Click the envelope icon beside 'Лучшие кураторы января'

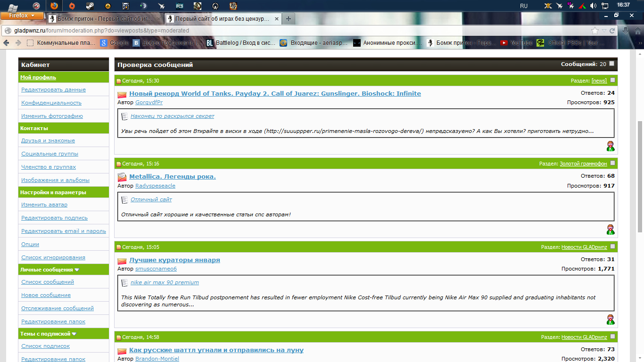(122, 261)
